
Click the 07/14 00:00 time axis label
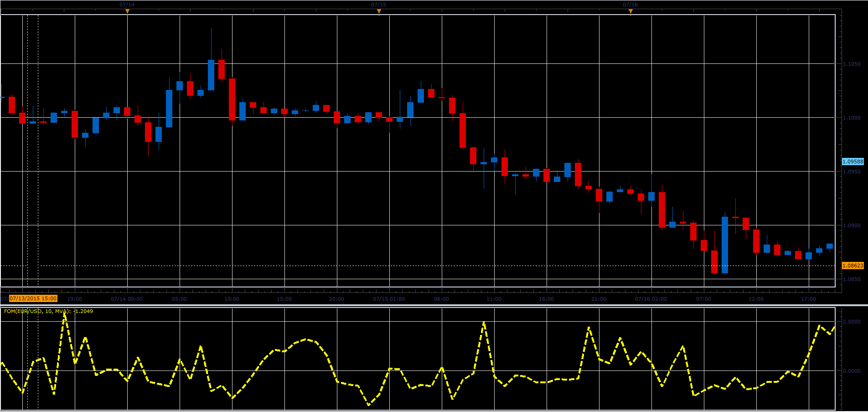127,299
